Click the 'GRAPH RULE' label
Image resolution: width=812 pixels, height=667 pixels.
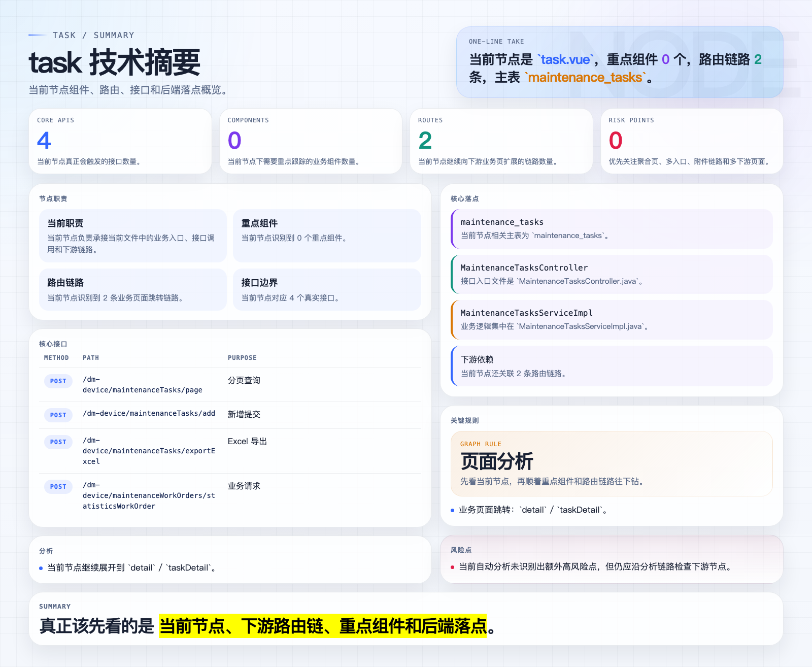coord(481,444)
